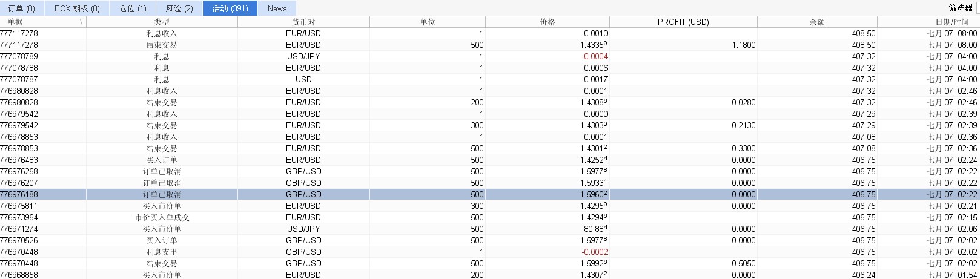Click the 利息支出 type cell

pos(162,252)
